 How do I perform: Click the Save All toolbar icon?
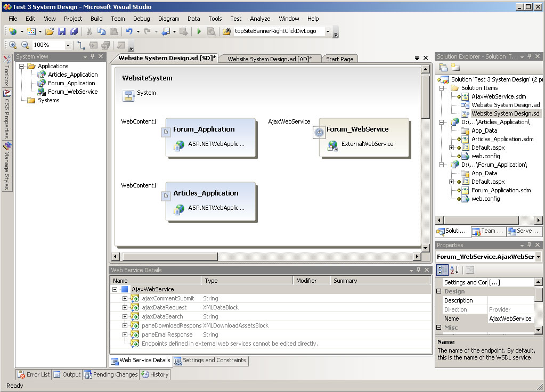(74, 31)
